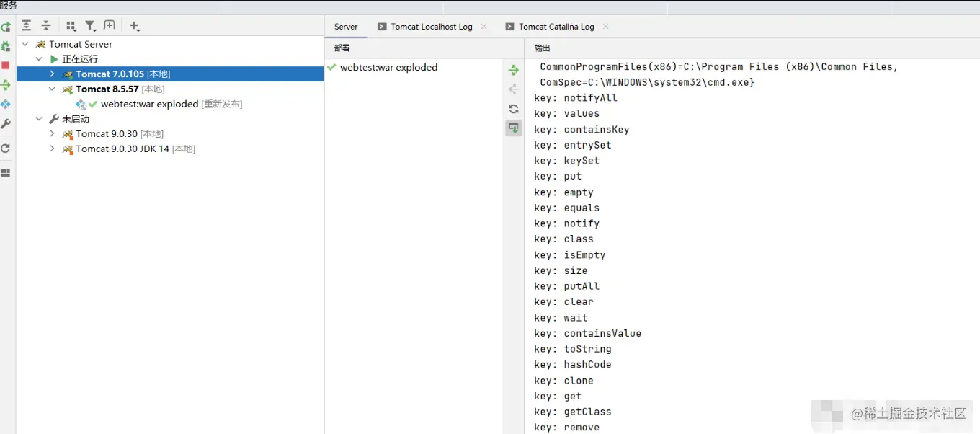Open run configuration via wrench icon

[x=6, y=124]
